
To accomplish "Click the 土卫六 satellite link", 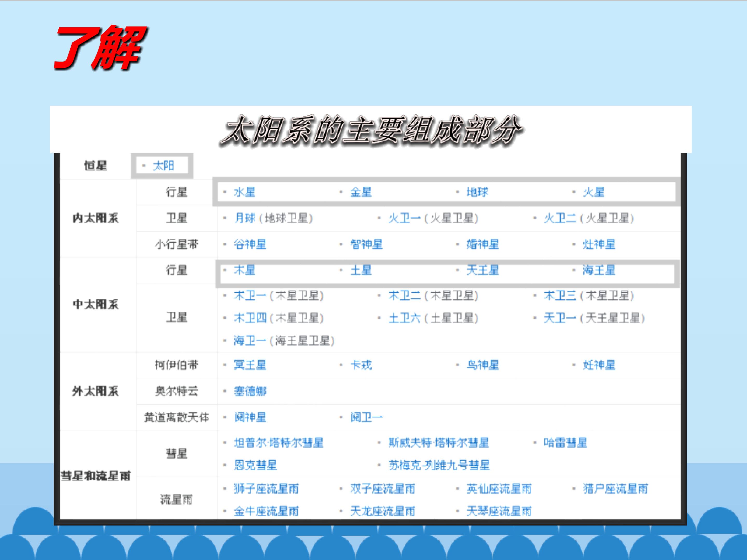I will tap(404, 318).
